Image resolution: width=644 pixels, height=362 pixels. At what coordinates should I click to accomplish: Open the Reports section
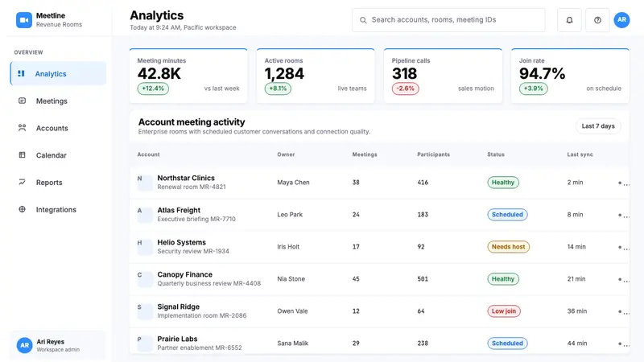(x=58, y=182)
